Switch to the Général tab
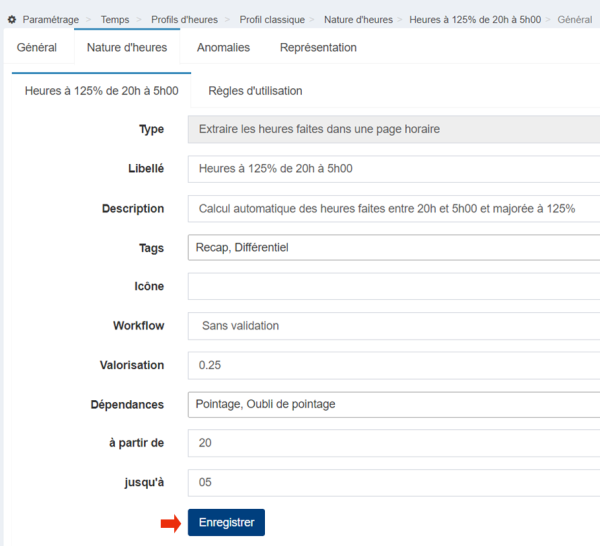Viewport: 600px width, 546px height. pos(37,47)
